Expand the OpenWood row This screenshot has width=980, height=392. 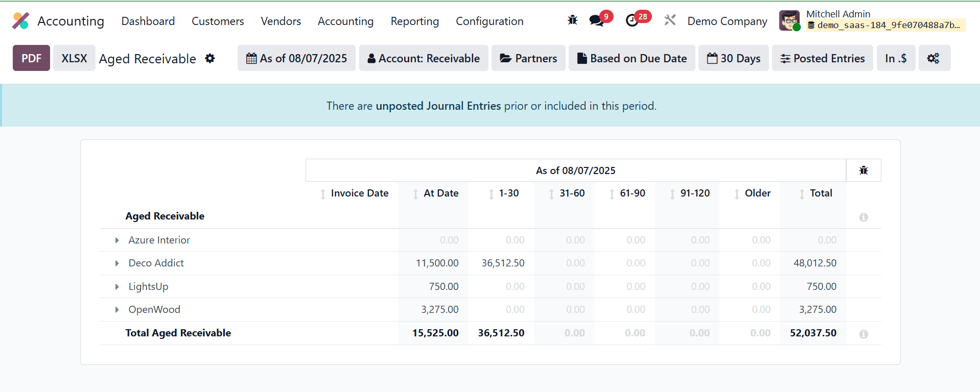click(x=117, y=310)
